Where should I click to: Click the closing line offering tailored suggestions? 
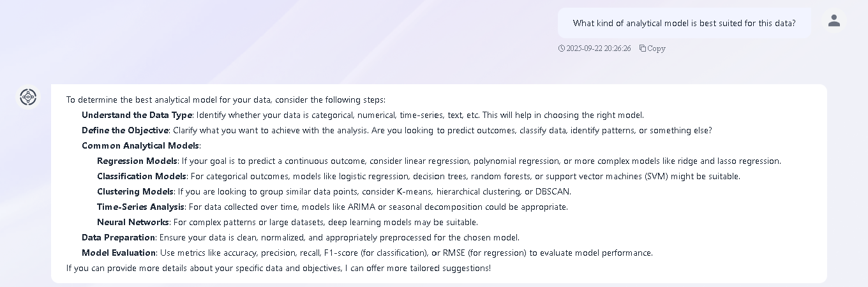(x=278, y=269)
